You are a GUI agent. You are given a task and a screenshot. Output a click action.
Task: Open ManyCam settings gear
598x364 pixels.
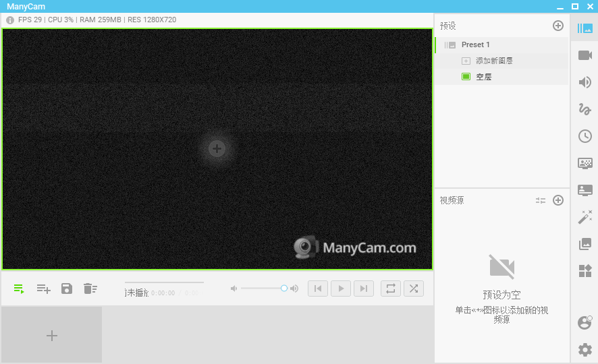point(585,350)
